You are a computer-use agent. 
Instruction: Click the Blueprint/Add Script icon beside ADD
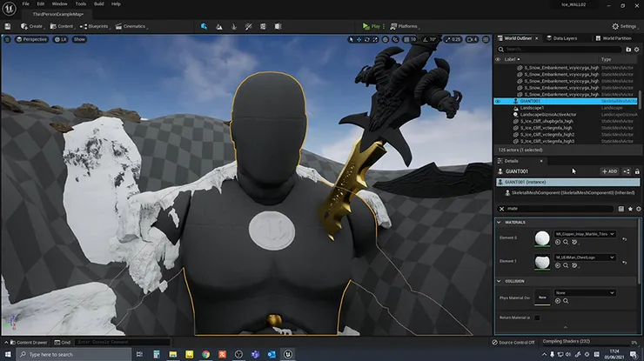point(627,171)
